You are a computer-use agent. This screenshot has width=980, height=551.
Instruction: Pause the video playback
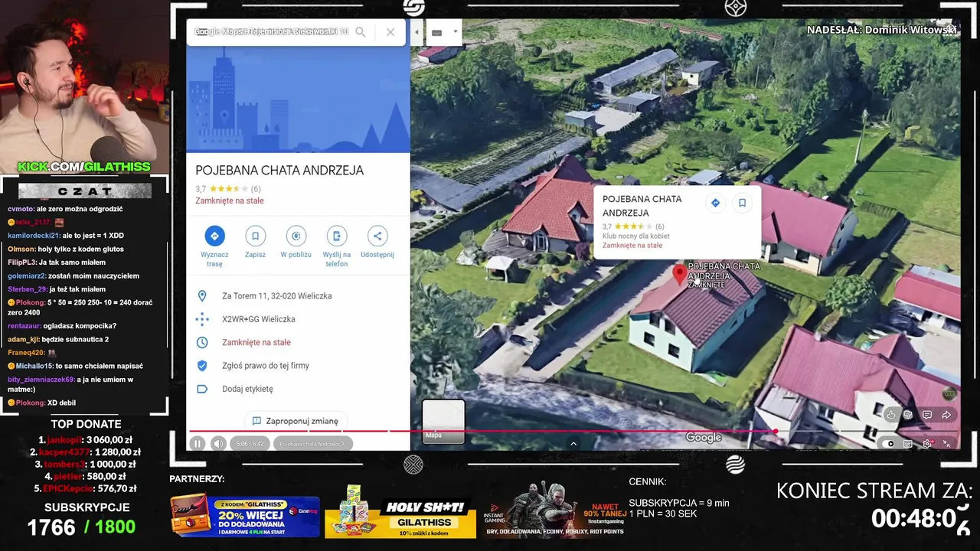[x=198, y=444]
